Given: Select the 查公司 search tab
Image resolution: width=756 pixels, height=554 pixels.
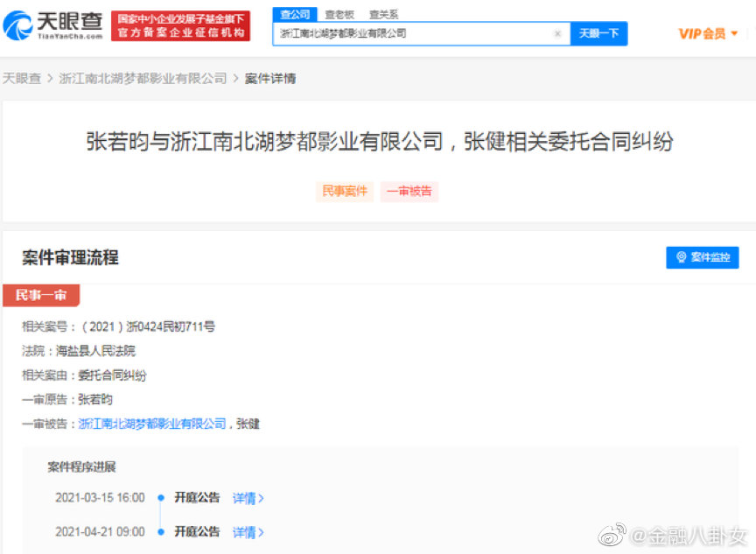Looking at the screenshot, I should 295,15.
